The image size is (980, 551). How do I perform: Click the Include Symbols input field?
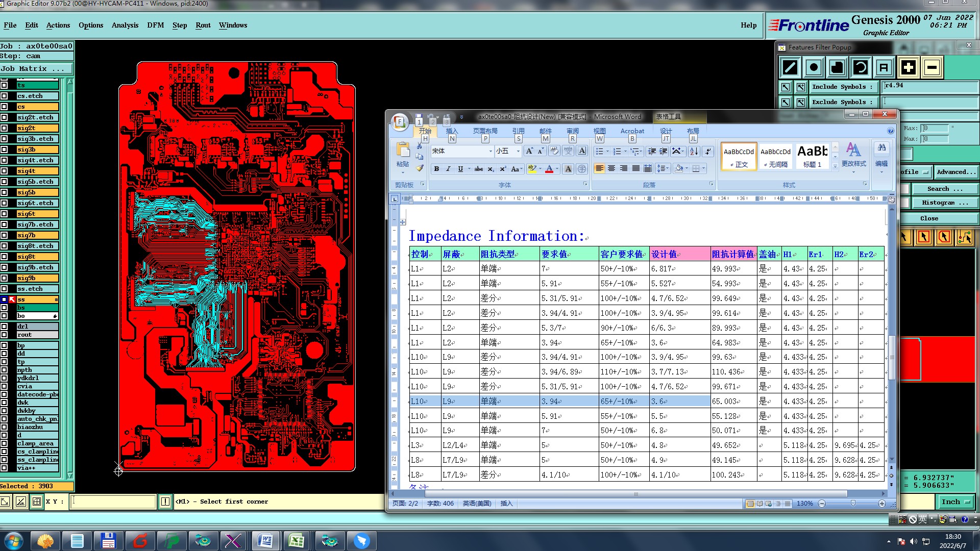[930, 87]
